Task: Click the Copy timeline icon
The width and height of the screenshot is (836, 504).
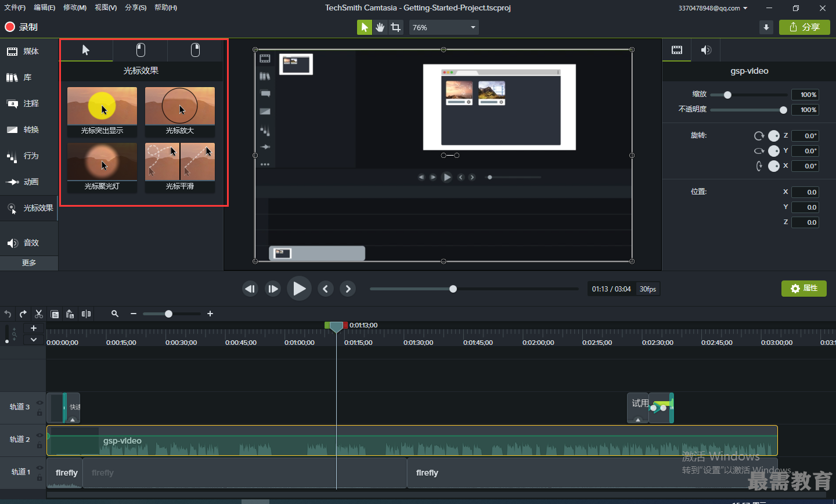Action: pyautogui.click(x=55, y=314)
